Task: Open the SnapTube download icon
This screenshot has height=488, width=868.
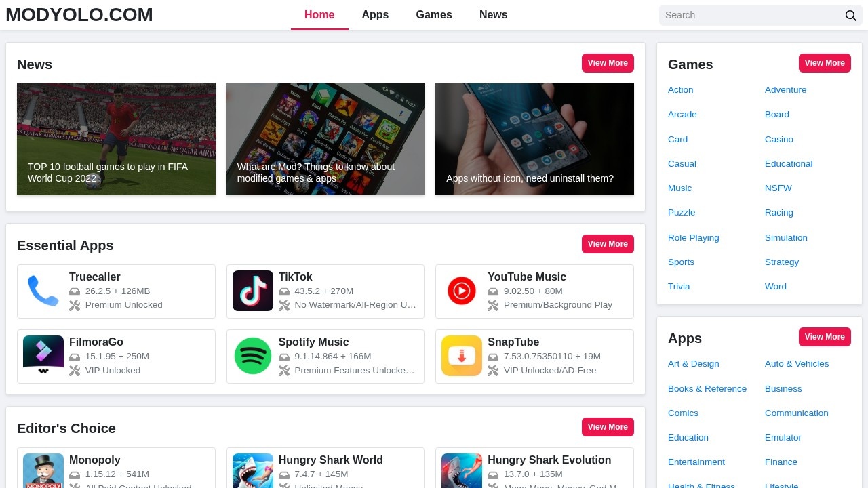Action: click(462, 356)
